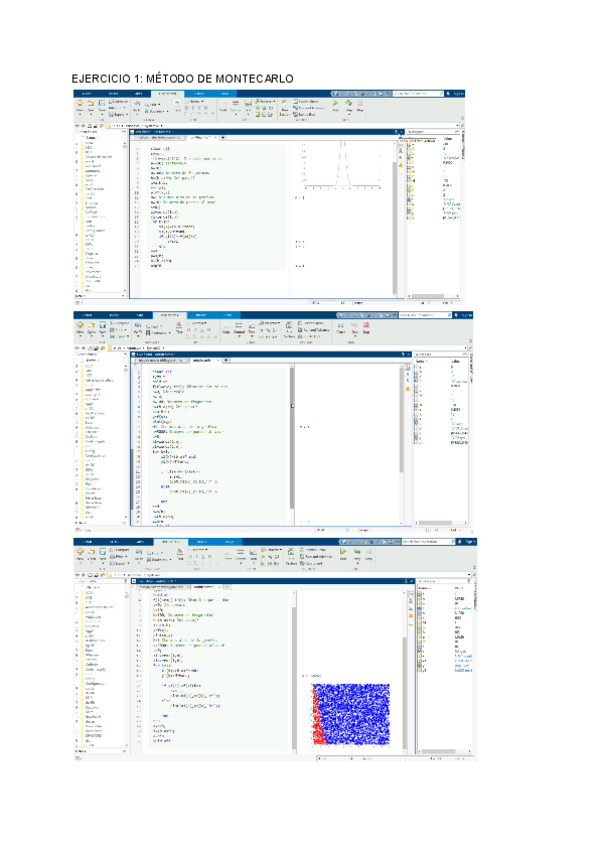Click the red and blue scatter plot output

pos(351,715)
